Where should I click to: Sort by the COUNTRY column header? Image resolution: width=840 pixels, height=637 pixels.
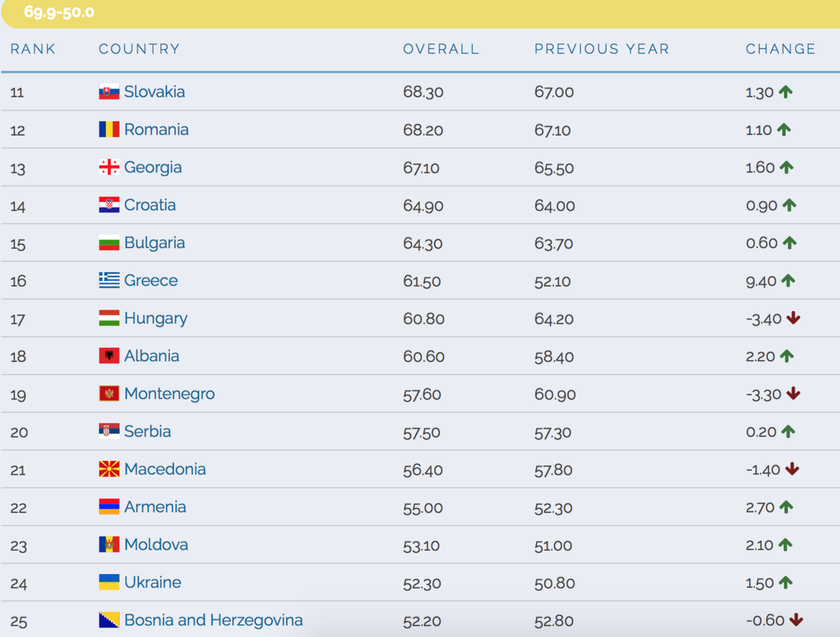pos(139,49)
